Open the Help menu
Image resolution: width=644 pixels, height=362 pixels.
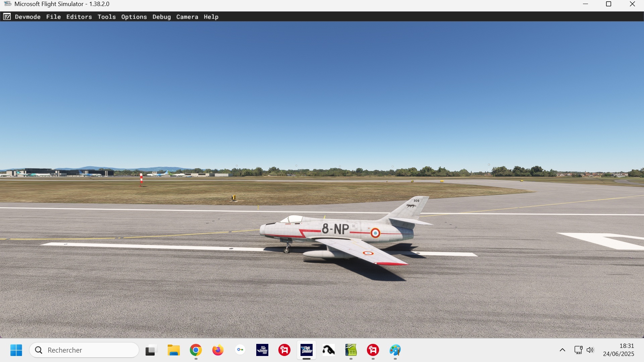click(211, 17)
